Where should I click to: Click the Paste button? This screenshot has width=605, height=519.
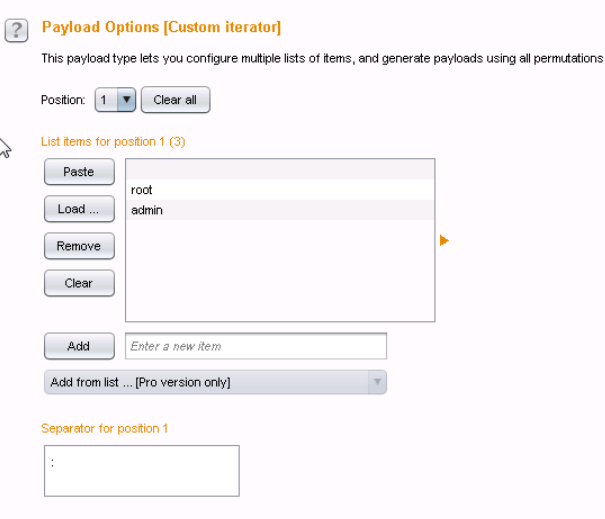(79, 172)
